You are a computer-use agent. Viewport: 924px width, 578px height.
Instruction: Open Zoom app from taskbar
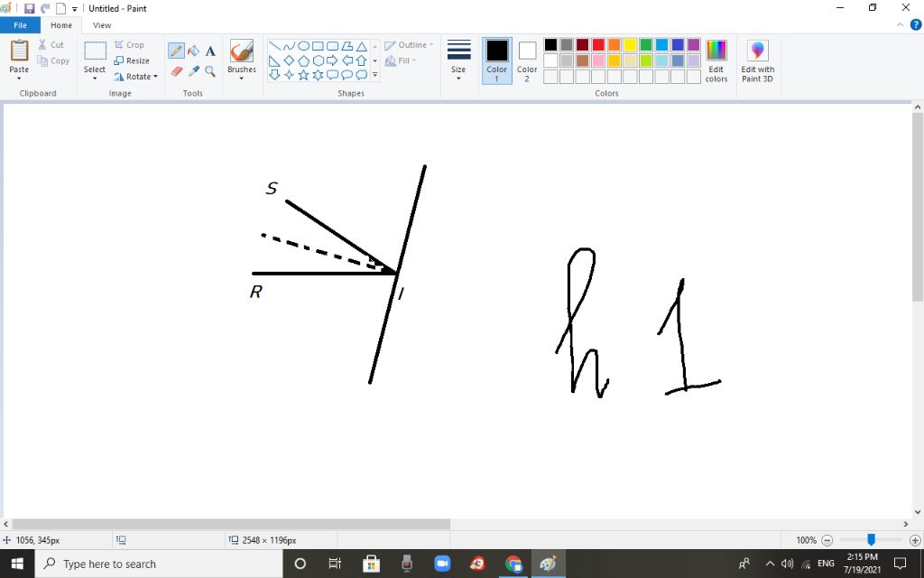click(442, 564)
